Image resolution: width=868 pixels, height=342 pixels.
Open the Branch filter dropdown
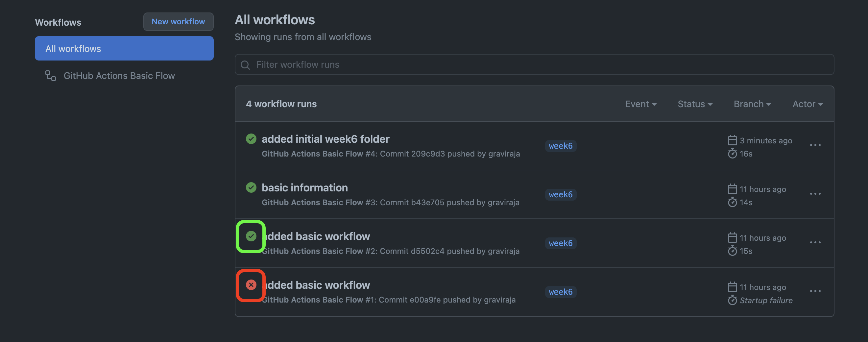(x=752, y=104)
